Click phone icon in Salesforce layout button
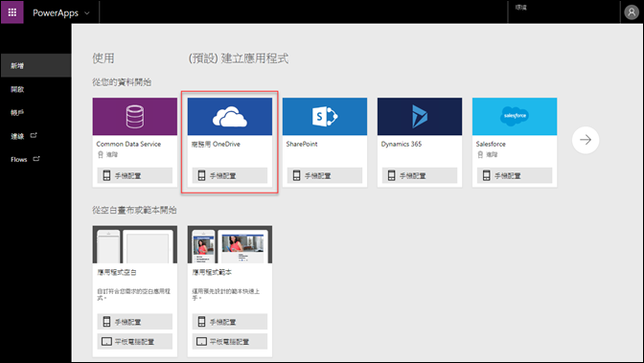The height and width of the screenshot is (363, 644). click(x=486, y=175)
